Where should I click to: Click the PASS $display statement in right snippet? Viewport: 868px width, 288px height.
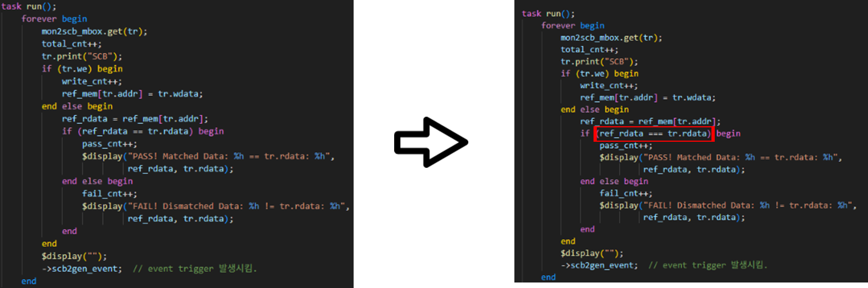[x=720, y=157]
